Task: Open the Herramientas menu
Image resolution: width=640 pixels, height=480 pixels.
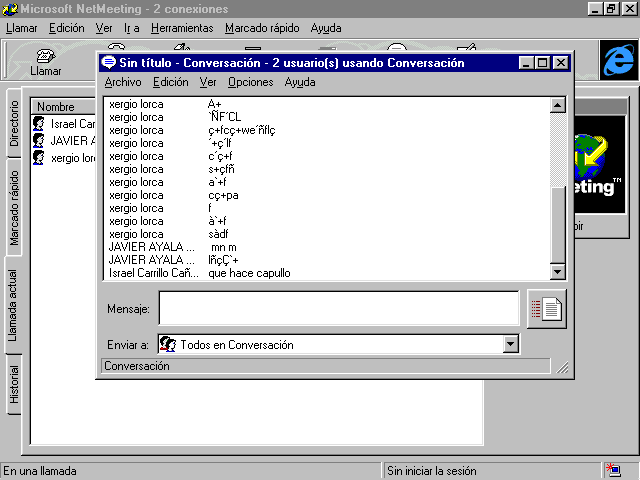Action: click(x=182, y=28)
